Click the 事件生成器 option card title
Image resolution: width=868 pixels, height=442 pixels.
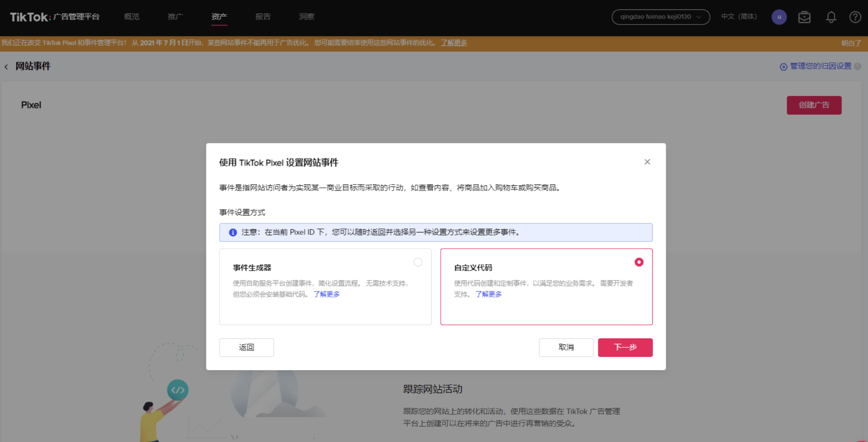point(252,268)
